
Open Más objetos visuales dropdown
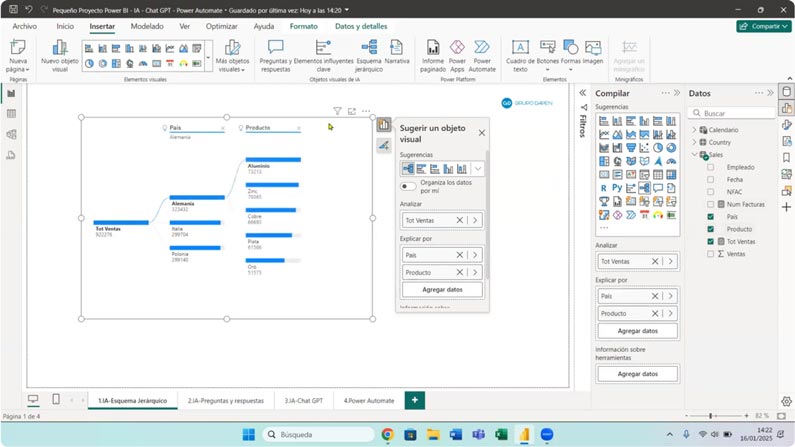[x=232, y=54]
